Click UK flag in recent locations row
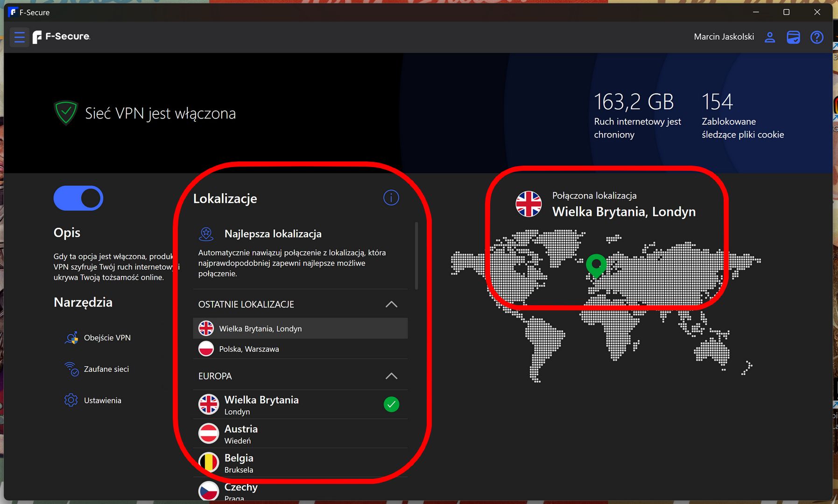838x504 pixels. [x=206, y=328]
